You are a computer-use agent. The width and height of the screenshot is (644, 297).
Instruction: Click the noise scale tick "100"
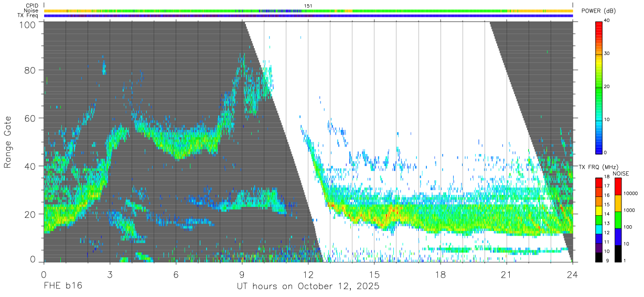pyautogui.click(x=627, y=228)
